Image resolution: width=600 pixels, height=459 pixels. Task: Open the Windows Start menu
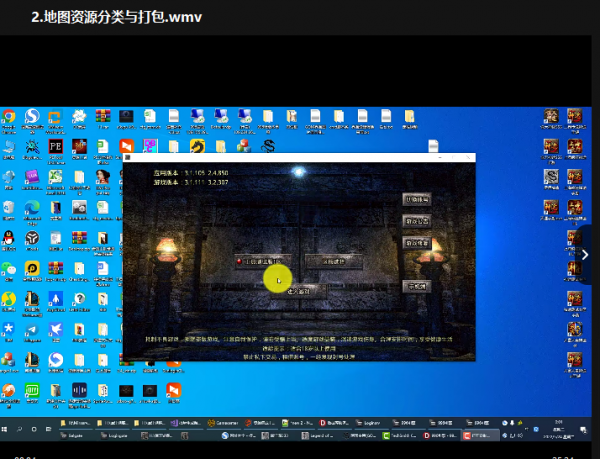(4, 429)
